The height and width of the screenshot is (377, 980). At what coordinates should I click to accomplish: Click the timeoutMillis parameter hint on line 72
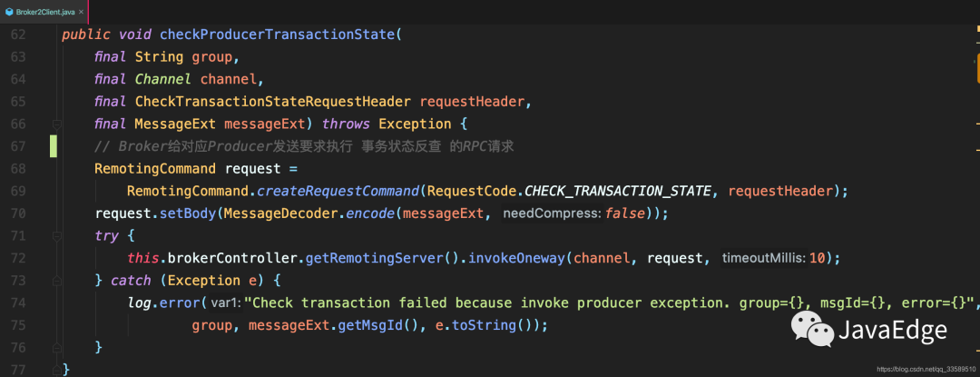[764, 258]
